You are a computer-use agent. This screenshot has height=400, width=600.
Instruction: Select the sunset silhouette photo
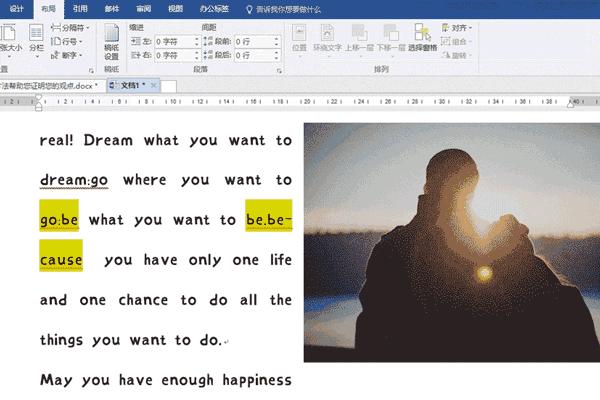coord(452,242)
